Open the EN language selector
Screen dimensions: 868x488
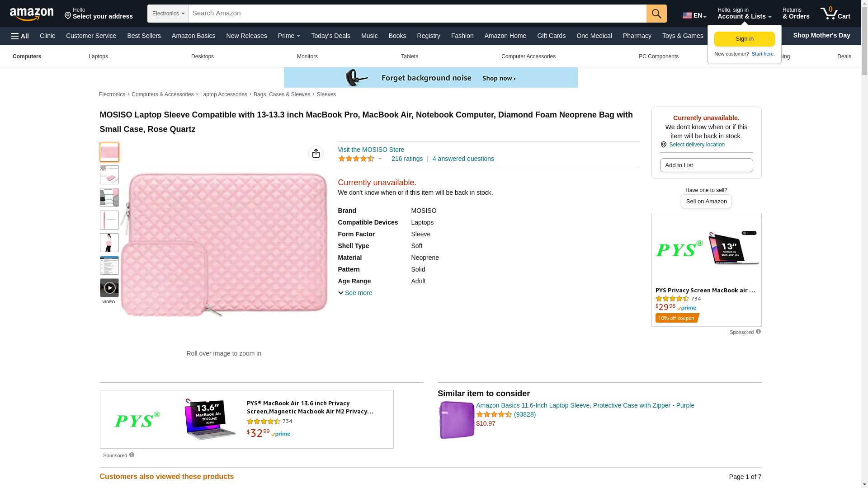click(x=694, y=15)
